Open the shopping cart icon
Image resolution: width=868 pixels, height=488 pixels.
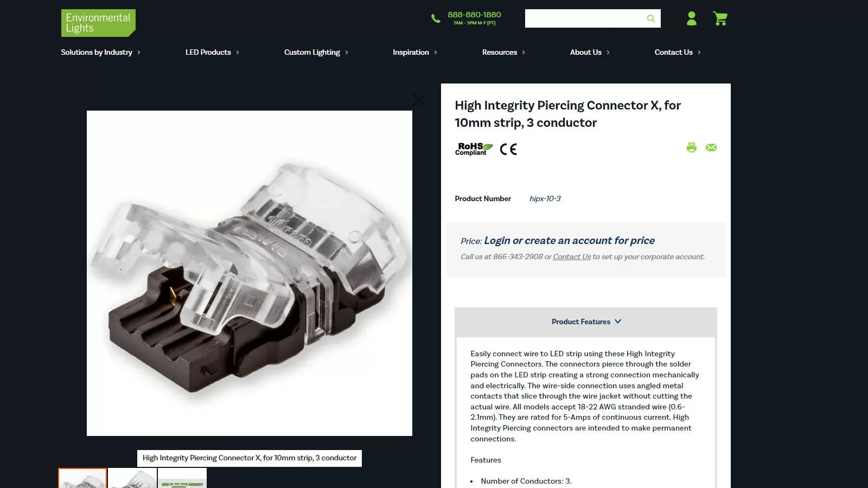[x=720, y=18]
